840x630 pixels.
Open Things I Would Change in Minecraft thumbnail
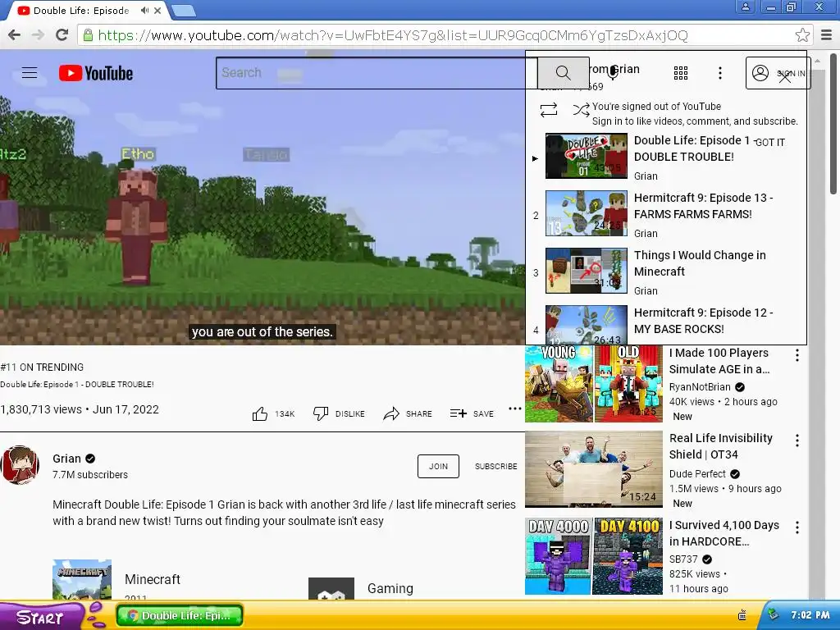click(x=586, y=271)
